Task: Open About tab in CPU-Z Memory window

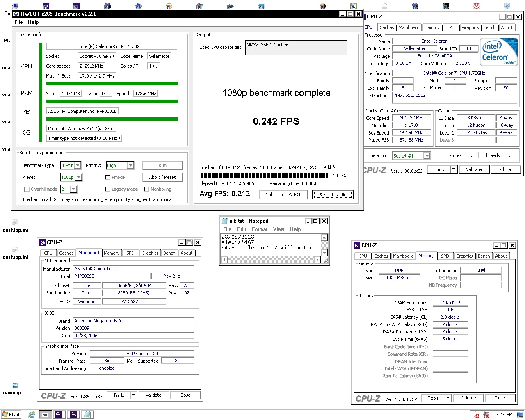Action: point(501,256)
